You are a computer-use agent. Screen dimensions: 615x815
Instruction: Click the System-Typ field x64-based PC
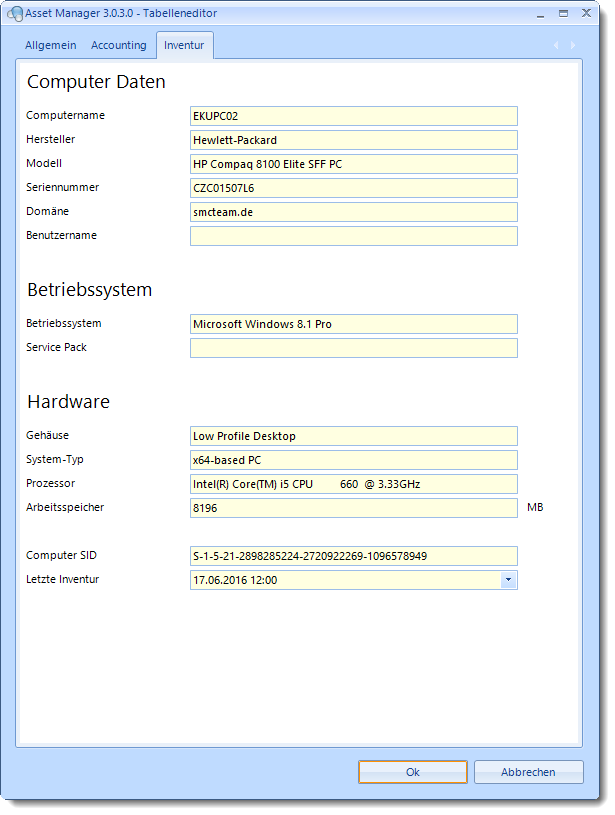pyautogui.click(x=354, y=460)
